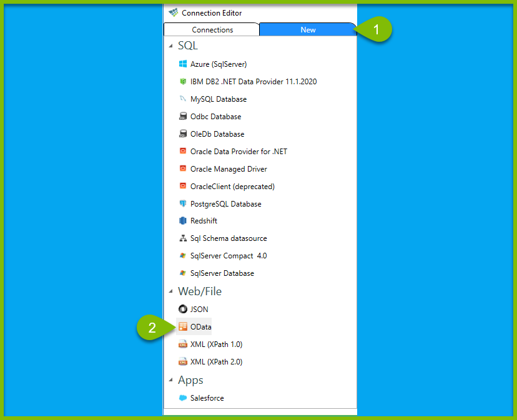Select the New tab
This screenshot has height=420, width=517.
pyautogui.click(x=308, y=30)
